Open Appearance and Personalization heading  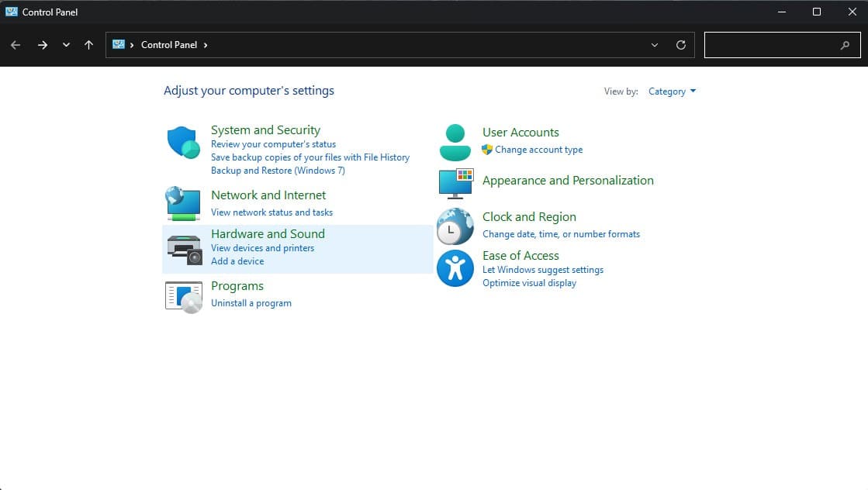coord(568,181)
